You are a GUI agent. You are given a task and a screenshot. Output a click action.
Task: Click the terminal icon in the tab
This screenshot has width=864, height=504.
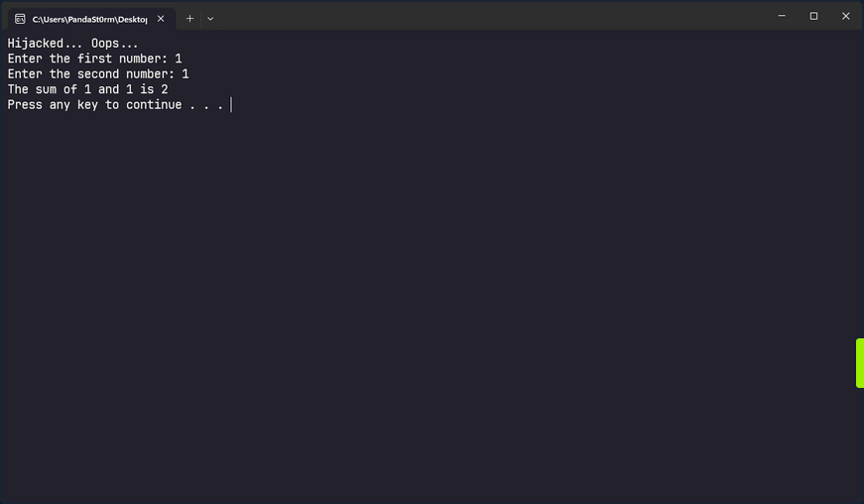tap(20, 19)
